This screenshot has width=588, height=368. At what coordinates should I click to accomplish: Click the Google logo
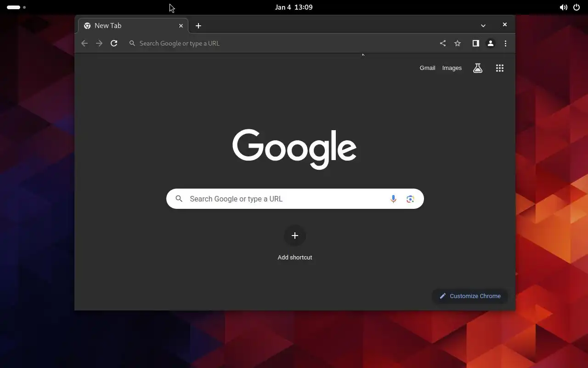click(294, 149)
